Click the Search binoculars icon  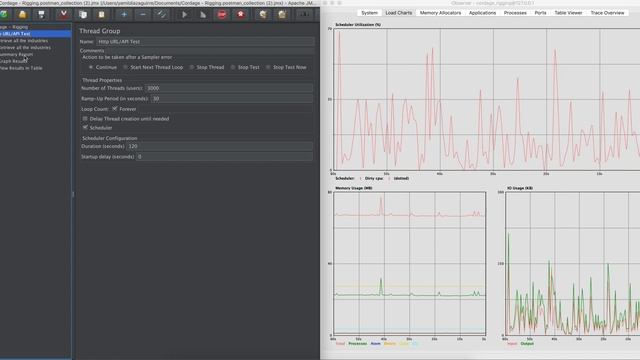click(x=304, y=15)
